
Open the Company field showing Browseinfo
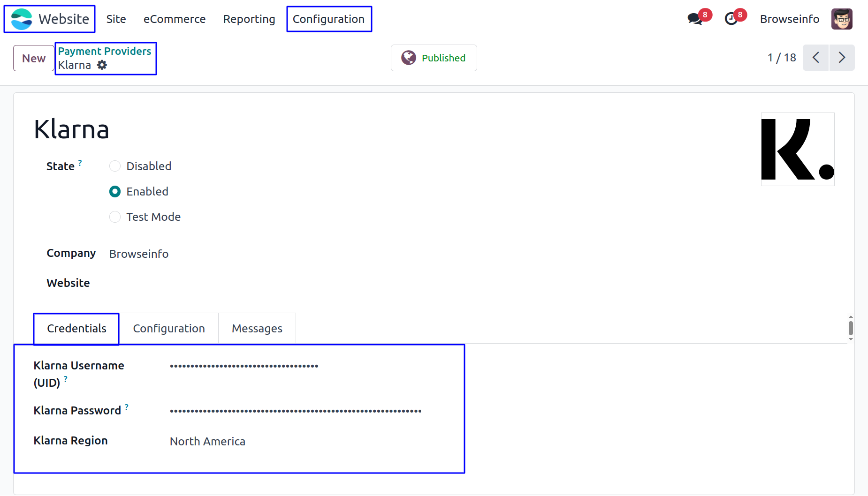pos(139,254)
